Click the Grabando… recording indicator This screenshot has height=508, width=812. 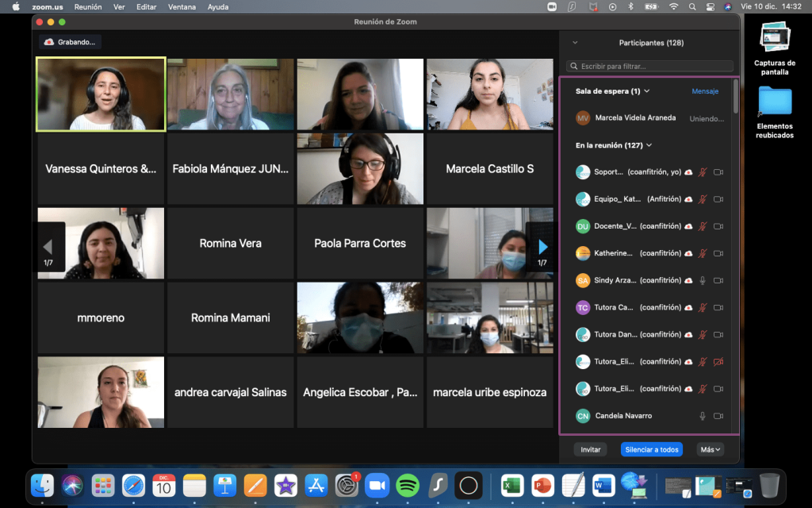pyautogui.click(x=70, y=42)
